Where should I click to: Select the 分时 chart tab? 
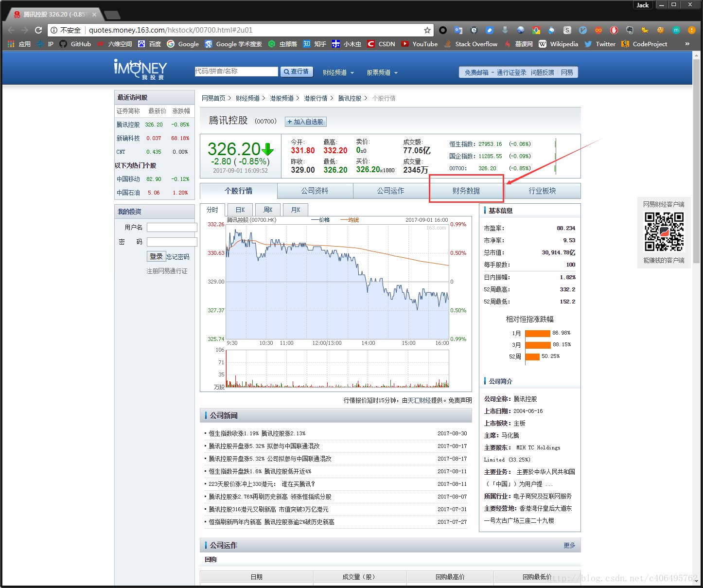(x=212, y=210)
